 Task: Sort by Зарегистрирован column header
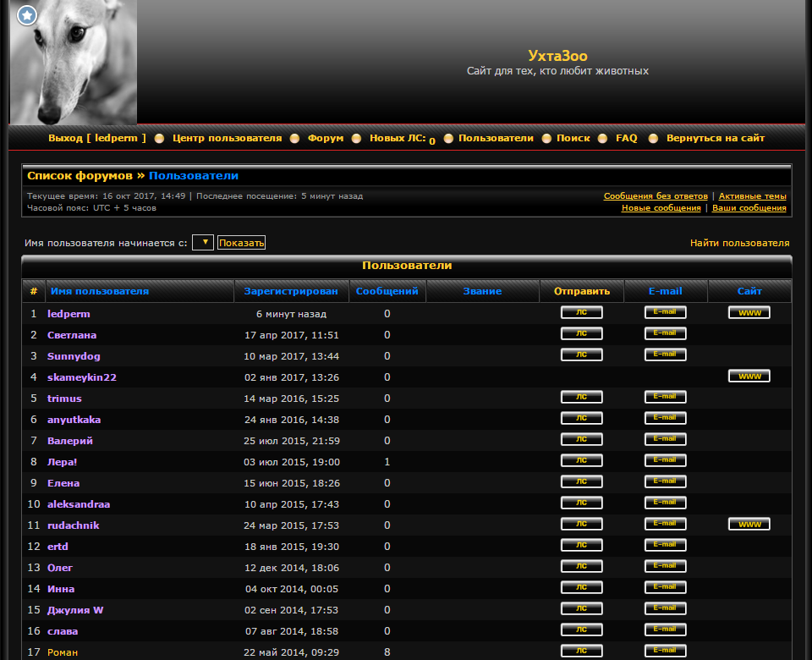tap(290, 291)
